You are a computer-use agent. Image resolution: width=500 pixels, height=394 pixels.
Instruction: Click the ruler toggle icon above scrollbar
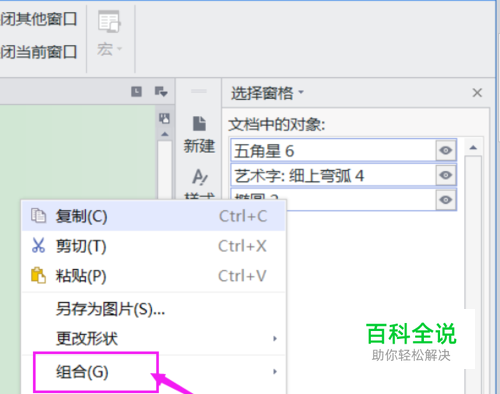[164, 118]
